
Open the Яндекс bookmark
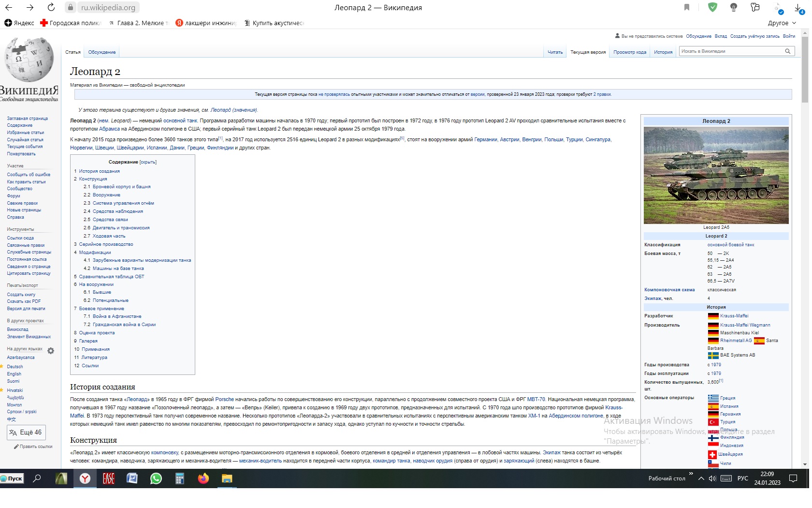(19, 23)
